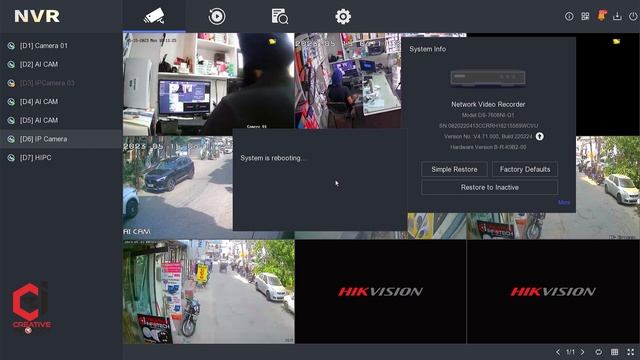Screen dimensions: 640x360
Task: Click the Hardware Version text line
Action: 488,147
